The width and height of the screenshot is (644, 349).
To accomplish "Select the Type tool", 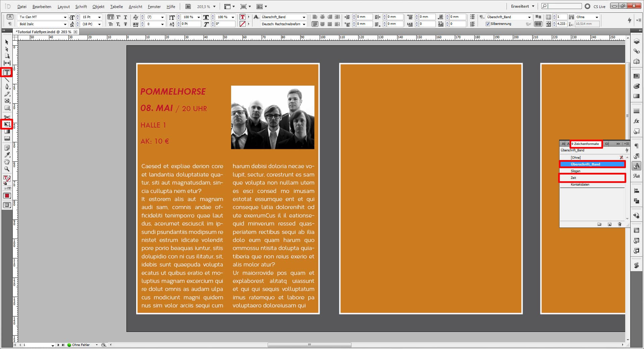I will click(7, 72).
